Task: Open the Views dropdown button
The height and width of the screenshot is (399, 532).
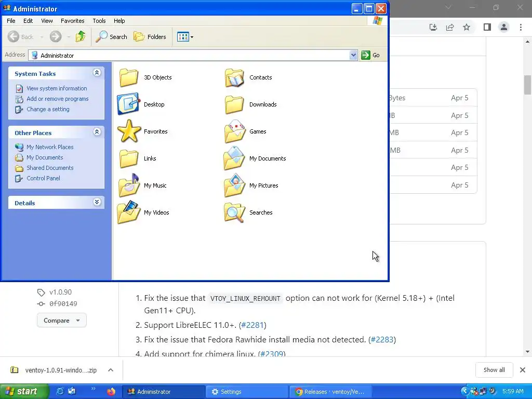Action: click(185, 37)
